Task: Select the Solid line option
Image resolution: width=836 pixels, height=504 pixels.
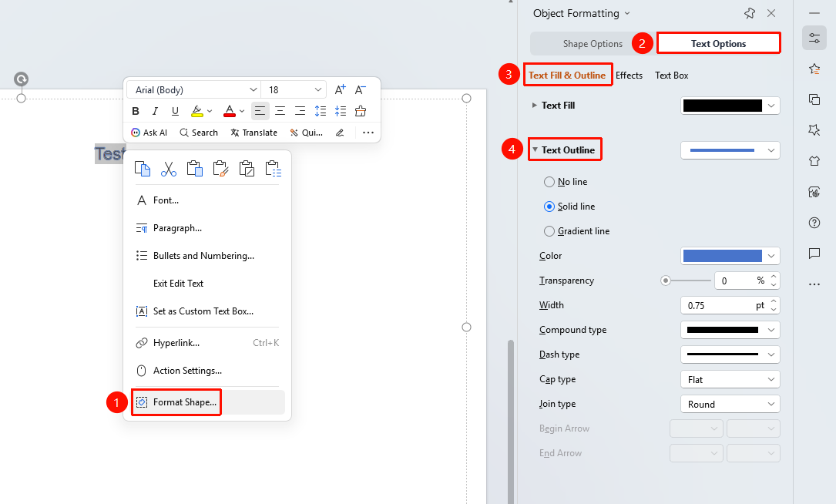Action: click(x=569, y=207)
